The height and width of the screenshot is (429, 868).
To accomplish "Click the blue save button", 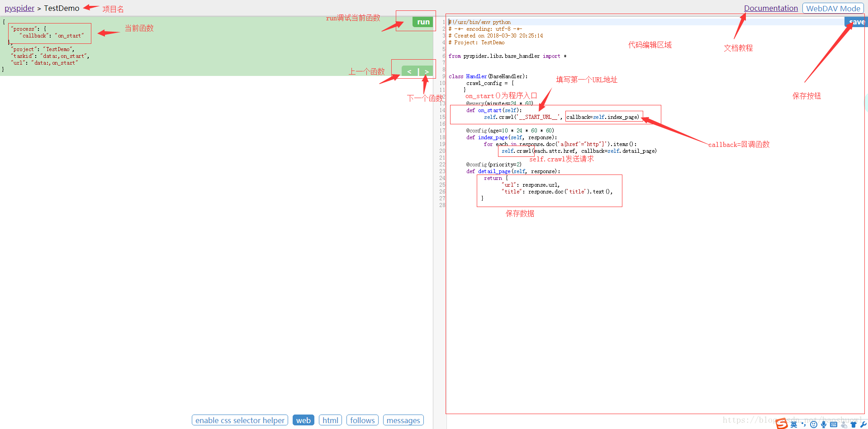I will [x=856, y=22].
